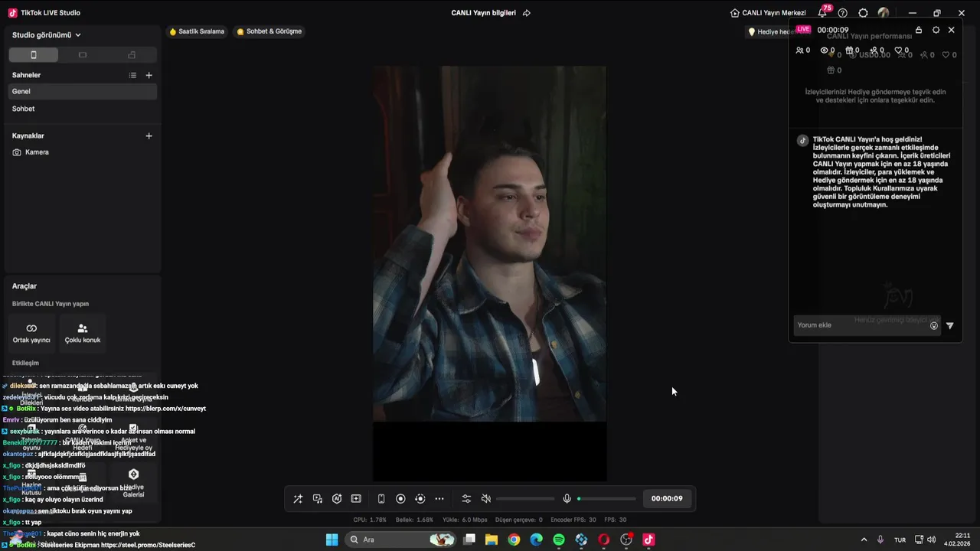The height and width of the screenshot is (551, 980).
Task: Click the magic wand effects icon
Action: click(298, 499)
